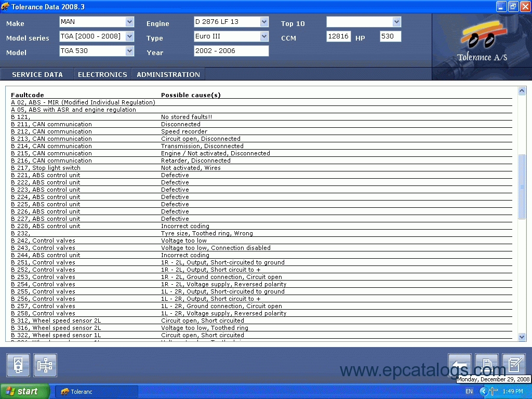Click the CCM field showing 12816

[339, 36]
